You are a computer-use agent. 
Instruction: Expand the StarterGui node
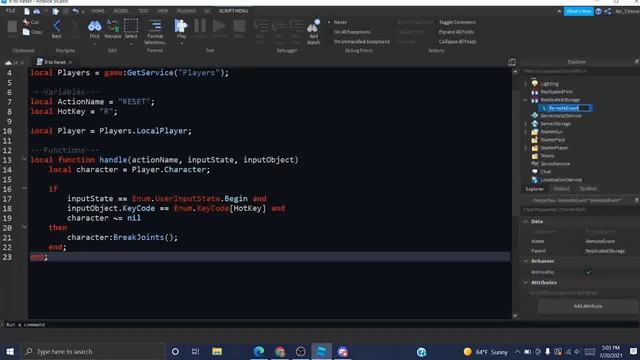click(526, 132)
